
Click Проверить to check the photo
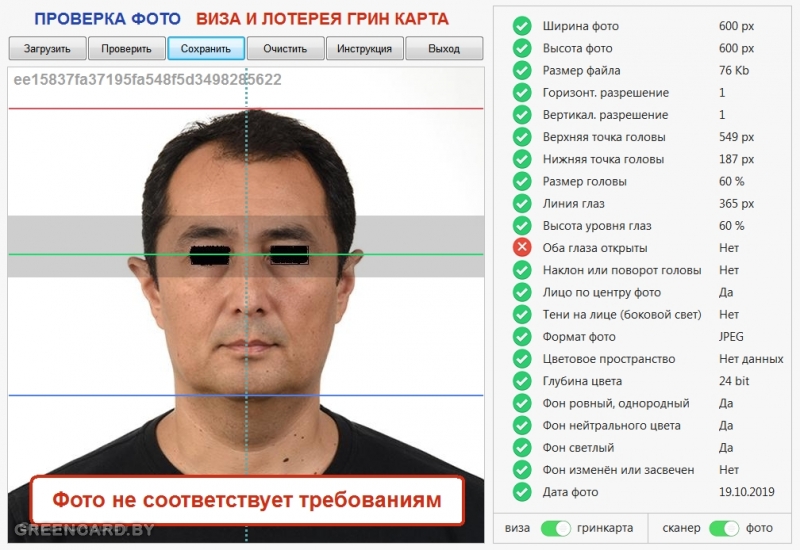127,48
